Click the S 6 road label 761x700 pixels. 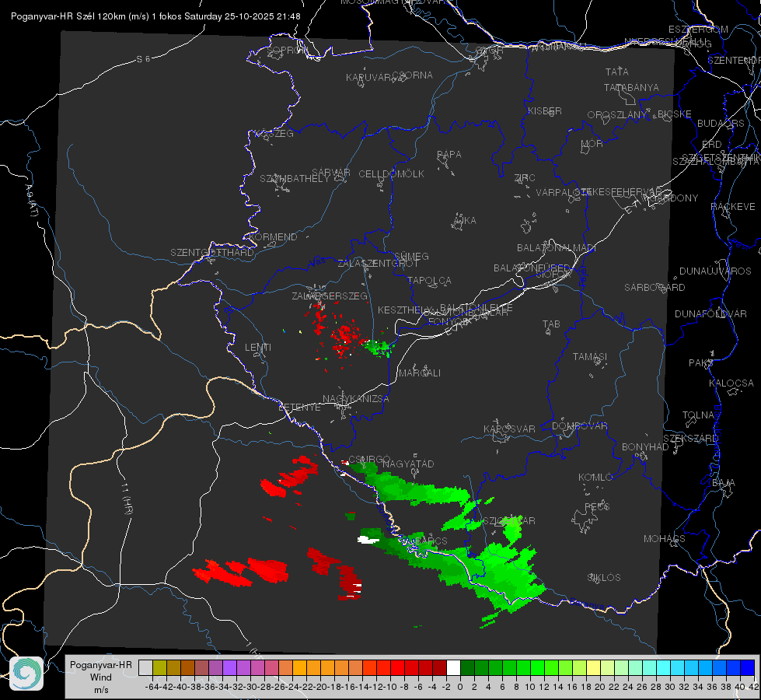143,59
